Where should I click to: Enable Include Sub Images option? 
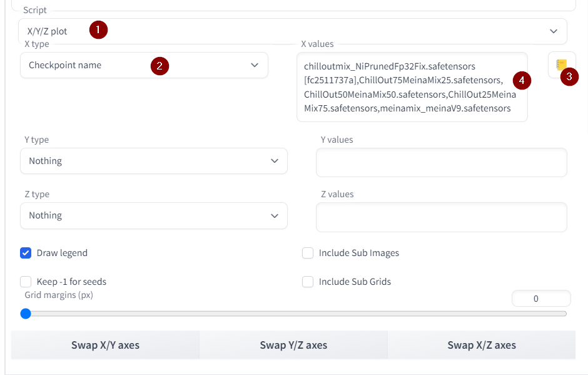308,253
